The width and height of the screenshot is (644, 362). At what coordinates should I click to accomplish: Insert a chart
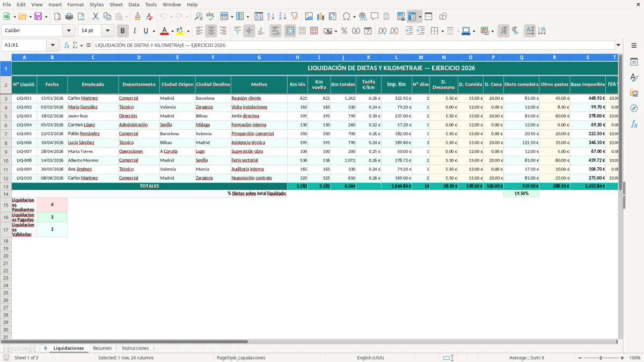321,17
